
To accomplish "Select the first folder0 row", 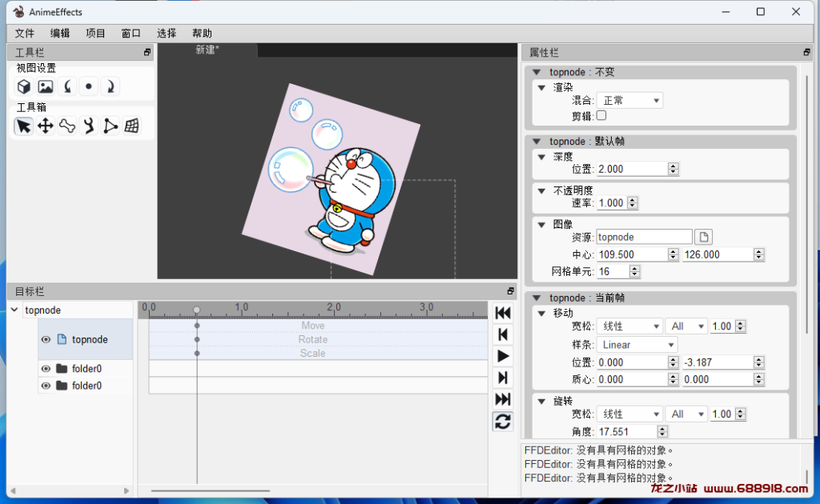I will (x=86, y=369).
